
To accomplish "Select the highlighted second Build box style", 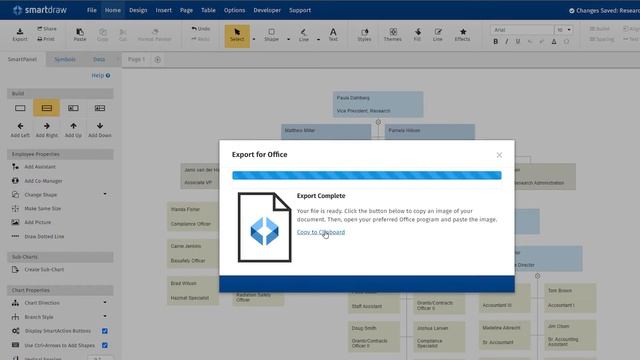I will 47,108.
